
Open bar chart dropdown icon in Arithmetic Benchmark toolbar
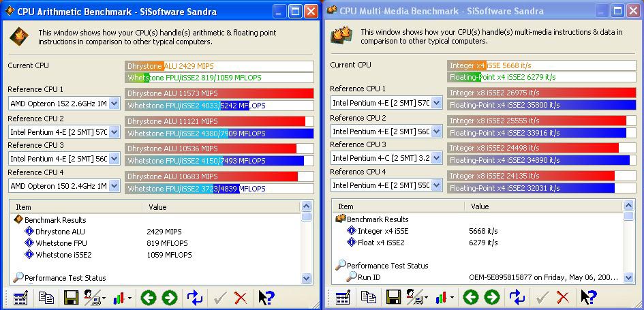[x=122, y=297]
